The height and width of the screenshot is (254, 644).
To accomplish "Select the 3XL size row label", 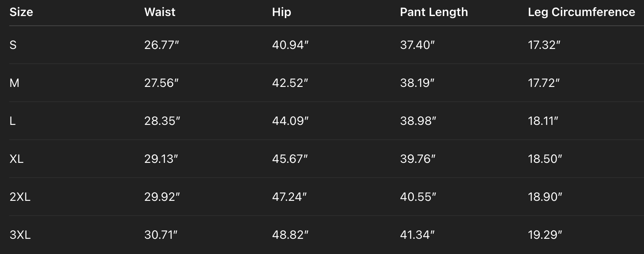I will [x=20, y=235].
